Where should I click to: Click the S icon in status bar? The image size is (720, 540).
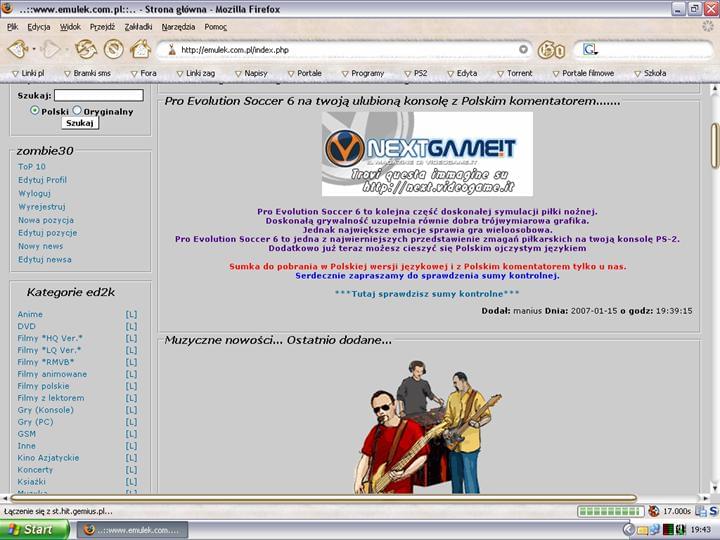(714, 511)
